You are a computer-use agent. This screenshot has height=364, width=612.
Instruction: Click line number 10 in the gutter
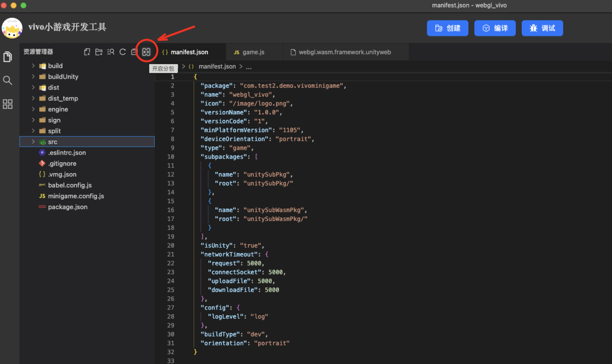click(171, 157)
